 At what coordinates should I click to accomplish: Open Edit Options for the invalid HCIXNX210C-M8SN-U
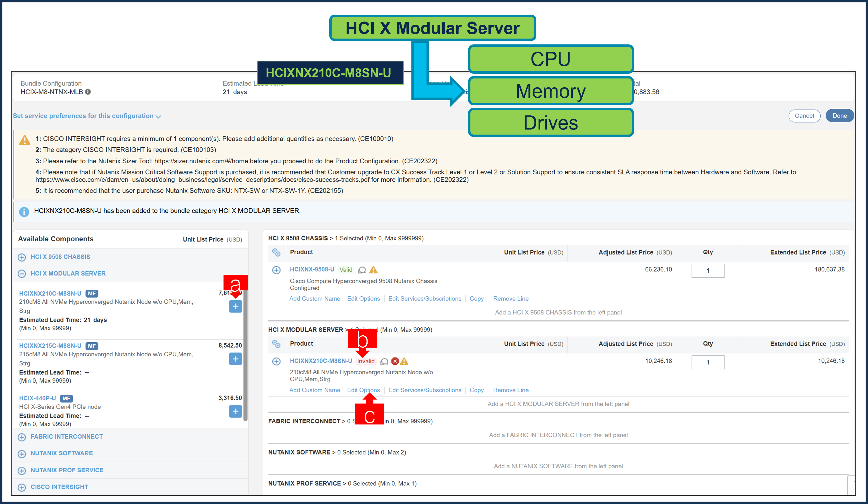[x=363, y=390]
